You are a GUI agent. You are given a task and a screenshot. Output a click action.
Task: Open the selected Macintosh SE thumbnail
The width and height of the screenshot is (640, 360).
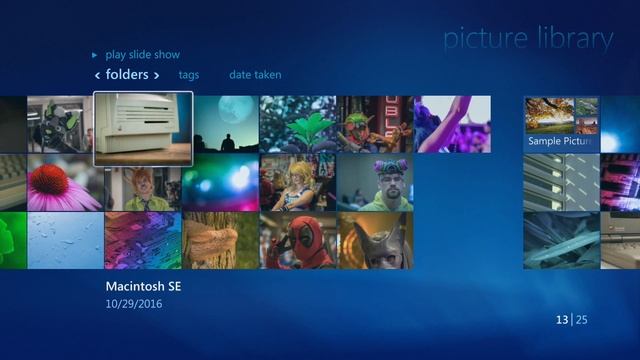click(143, 129)
